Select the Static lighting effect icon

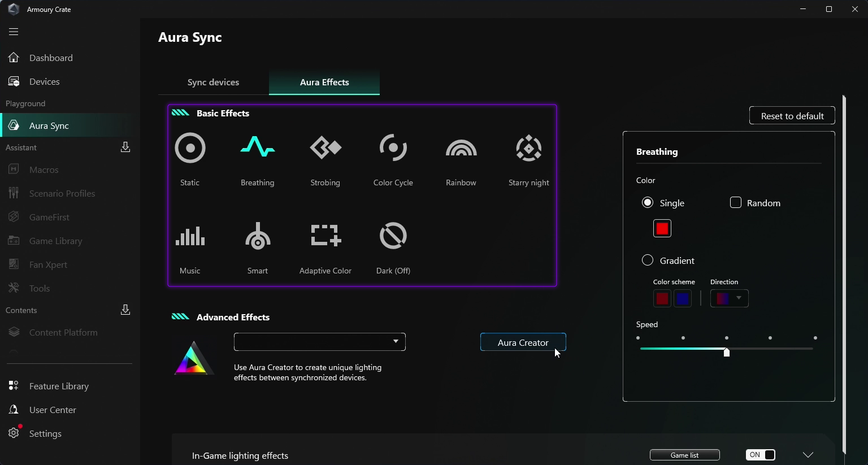[190, 149]
